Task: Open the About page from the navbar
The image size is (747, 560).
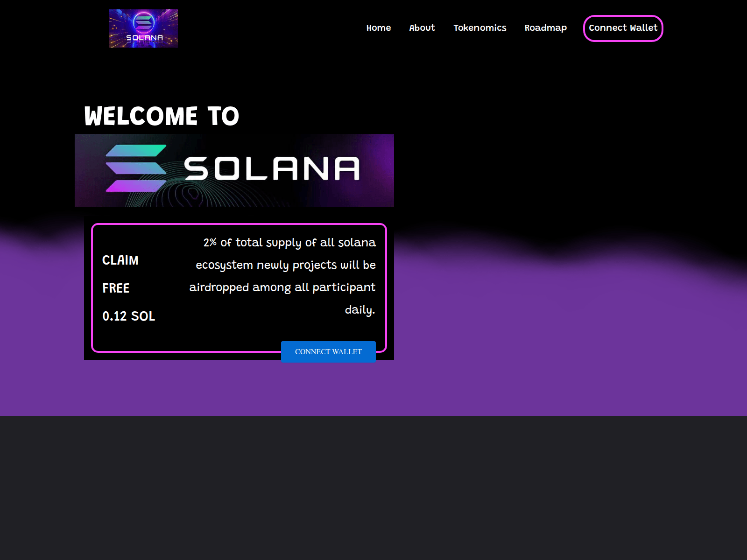Action: pyautogui.click(x=422, y=28)
